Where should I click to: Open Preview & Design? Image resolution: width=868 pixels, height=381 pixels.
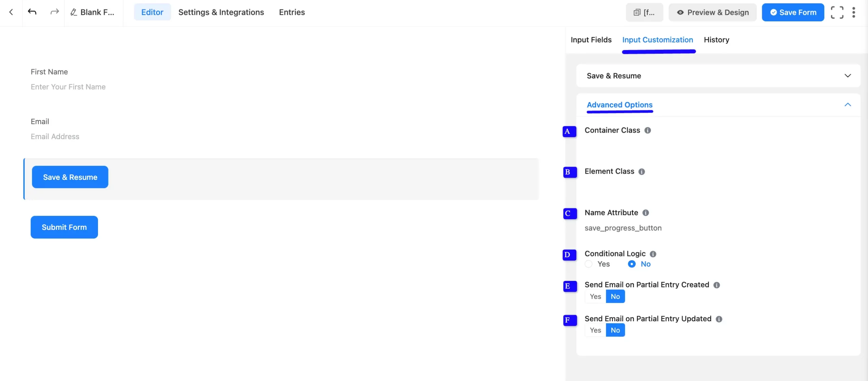(712, 13)
